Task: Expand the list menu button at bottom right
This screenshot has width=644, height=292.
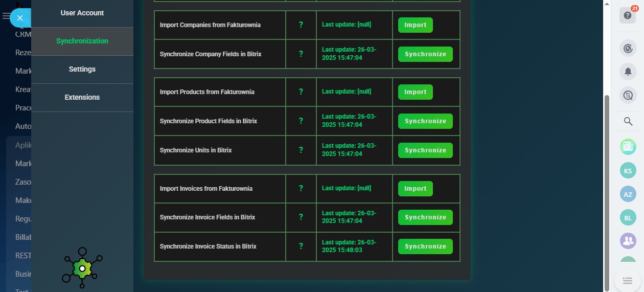Action: coord(628,281)
